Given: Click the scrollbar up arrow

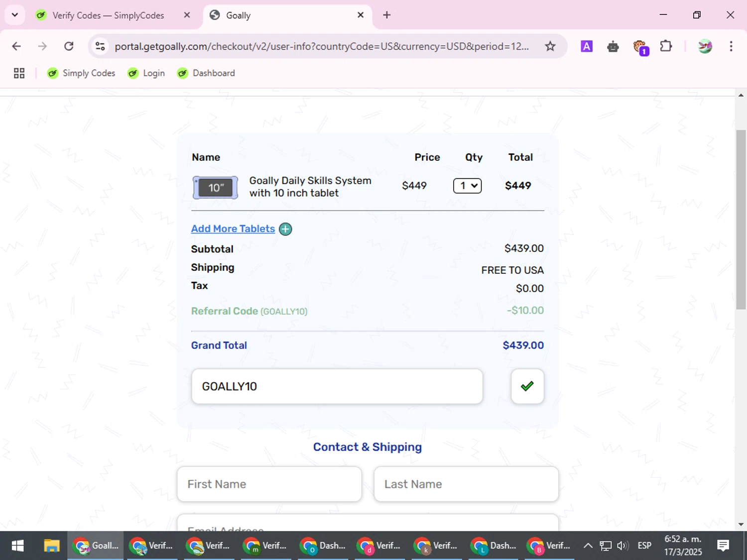Looking at the screenshot, I should click(741, 95).
